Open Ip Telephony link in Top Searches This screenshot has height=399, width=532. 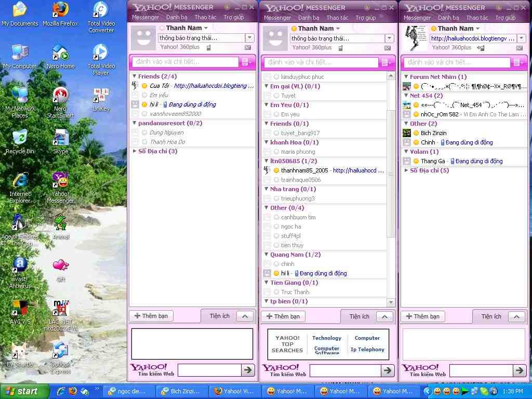(x=367, y=350)
